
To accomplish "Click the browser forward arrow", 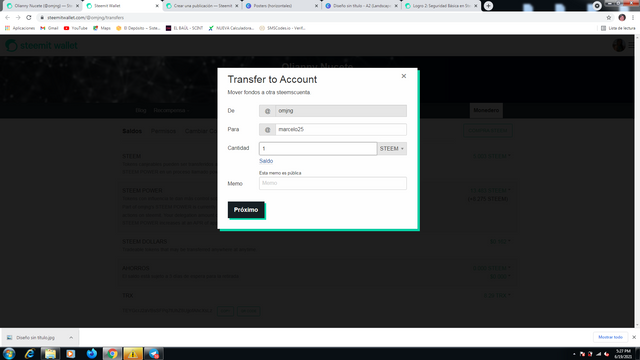I will [x=18, y=18].
